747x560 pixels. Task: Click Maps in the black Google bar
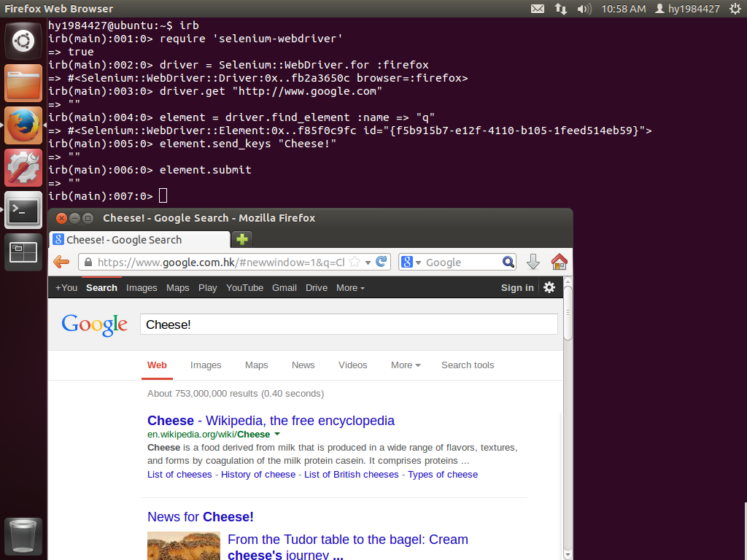[178, 287]
